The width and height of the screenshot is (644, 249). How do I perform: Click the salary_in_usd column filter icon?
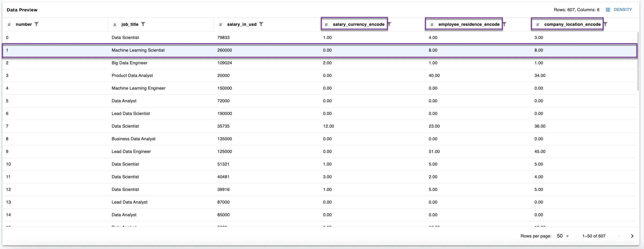point(261,24)
